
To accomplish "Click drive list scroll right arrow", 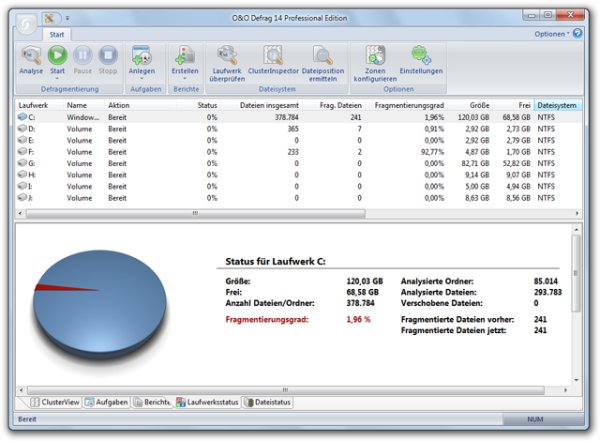I will 577,213.
